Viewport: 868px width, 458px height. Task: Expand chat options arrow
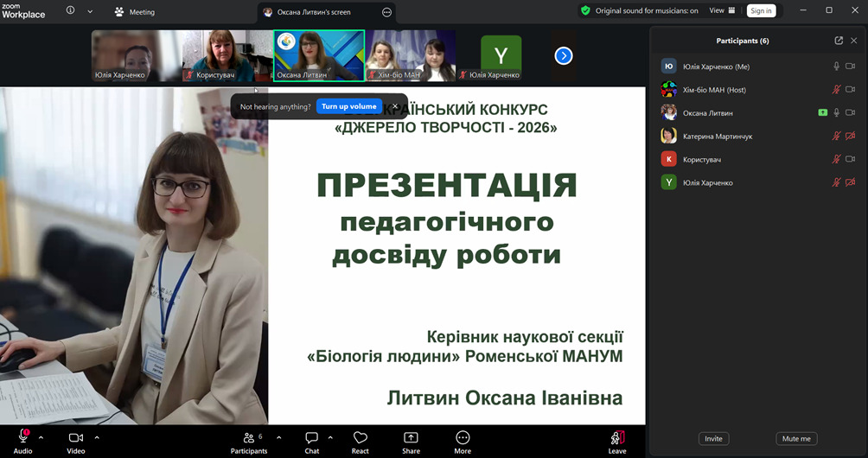329,437
